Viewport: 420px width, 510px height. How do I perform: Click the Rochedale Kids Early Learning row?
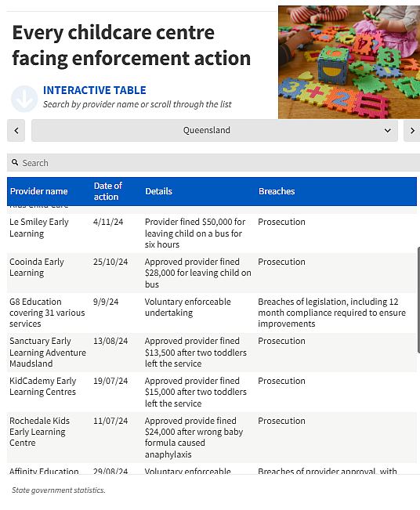pos(212,437)
